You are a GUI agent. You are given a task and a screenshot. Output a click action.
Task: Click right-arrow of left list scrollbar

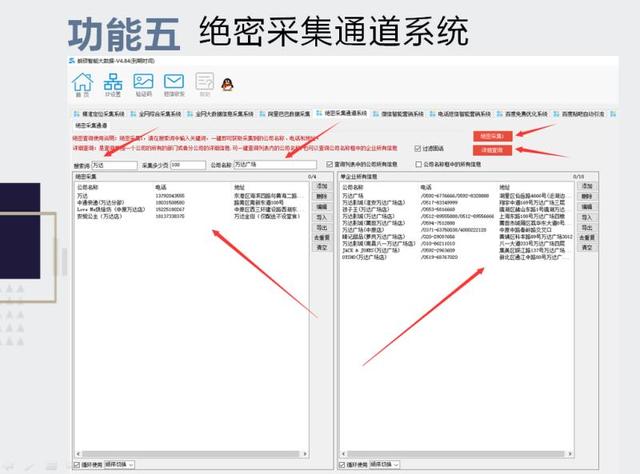click(305, 454)
